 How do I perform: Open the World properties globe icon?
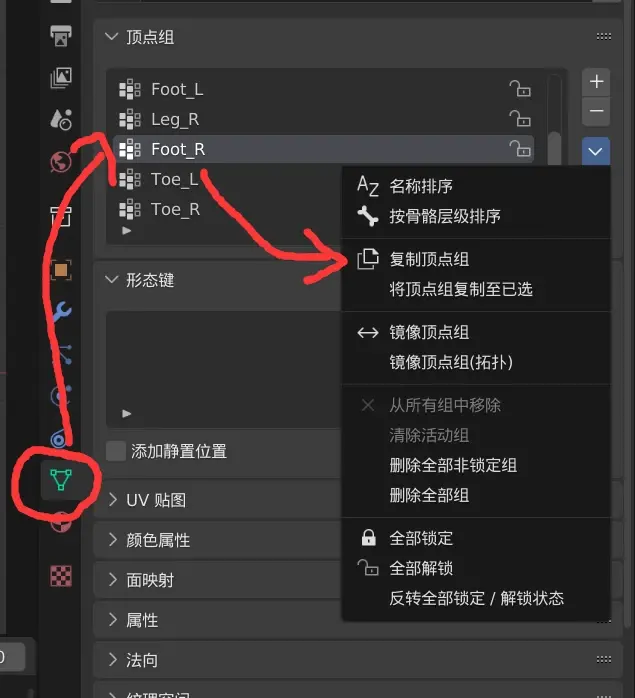(61, 162)
